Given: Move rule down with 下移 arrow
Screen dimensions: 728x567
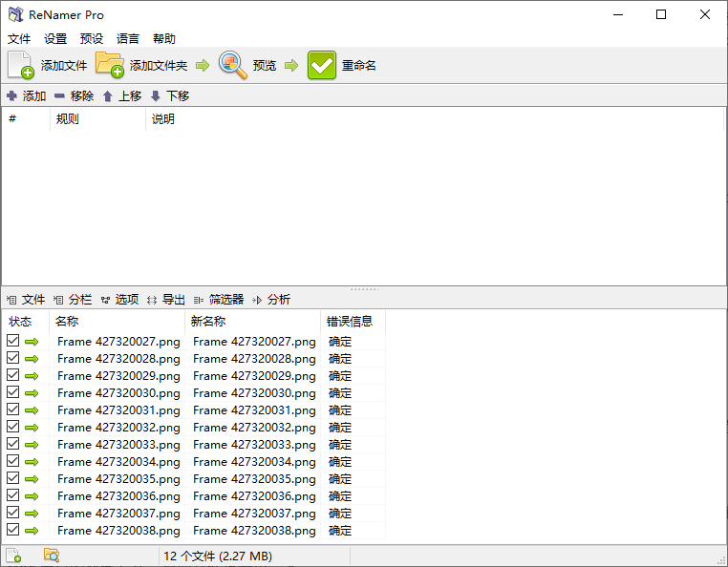Looking at the screenshot, I should [x=156, y=96].
